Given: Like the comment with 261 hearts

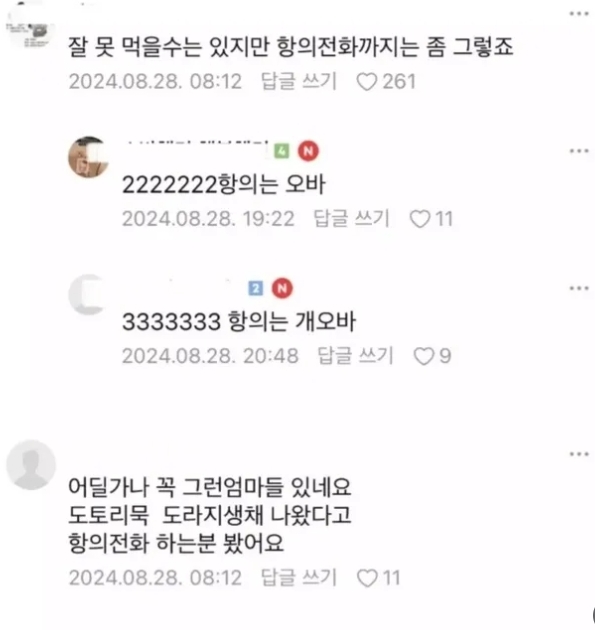Looking at the screenshot, I should [366, 82].
